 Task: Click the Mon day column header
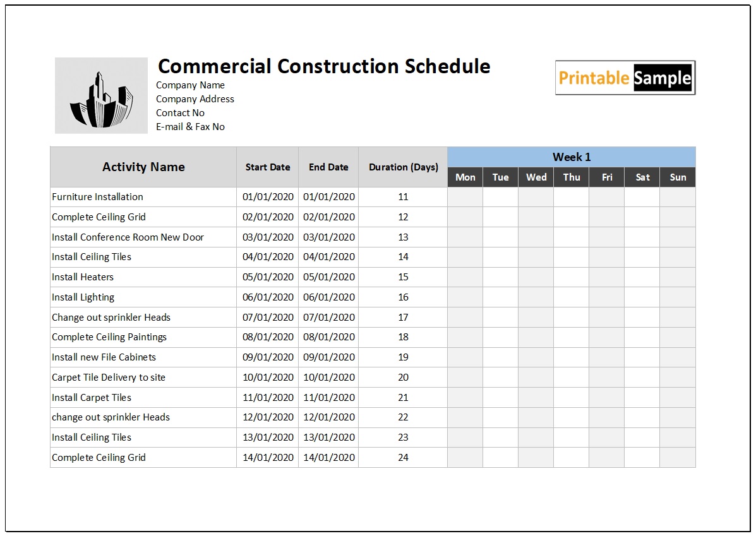click(465, 177)
